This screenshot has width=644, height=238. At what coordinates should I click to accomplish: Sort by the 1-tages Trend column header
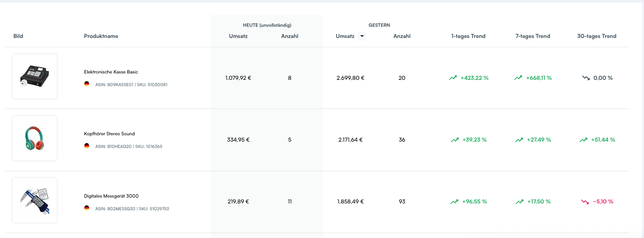[468, 36]
